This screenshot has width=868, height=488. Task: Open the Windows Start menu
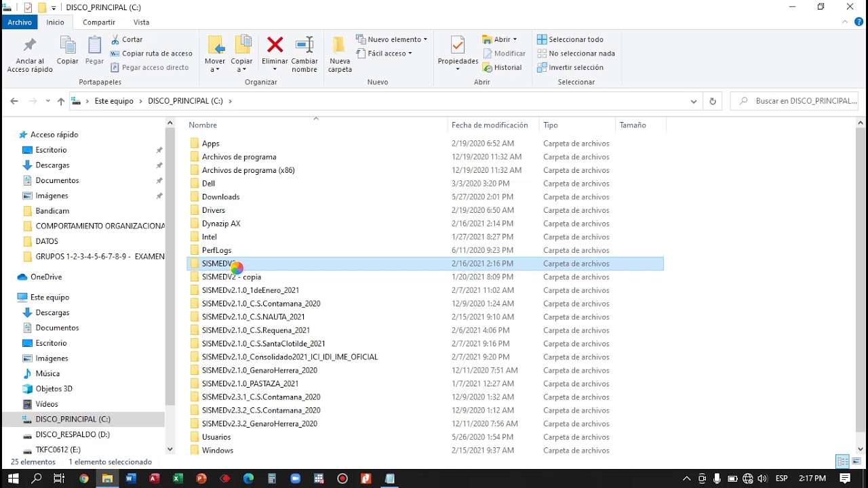[x=14, y=479]
